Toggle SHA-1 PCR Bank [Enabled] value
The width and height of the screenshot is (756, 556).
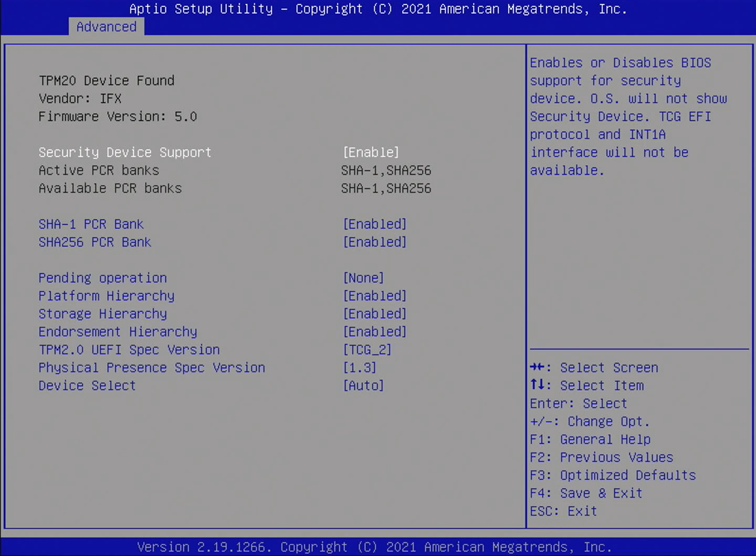tap(374, 224)
